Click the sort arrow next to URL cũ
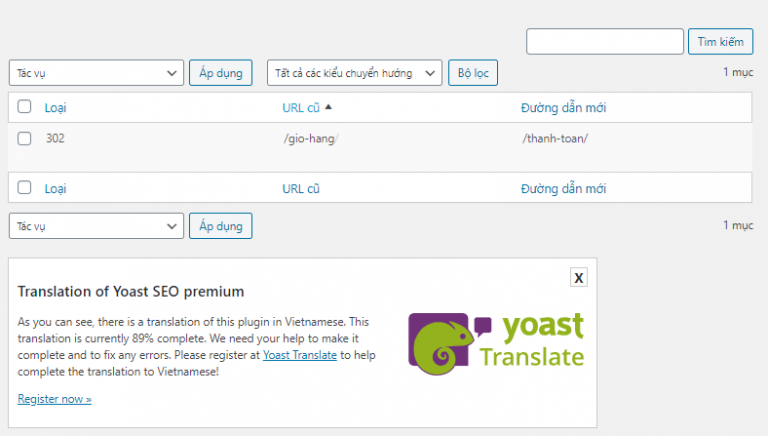 pyautogui.click(x=328, y=107)
